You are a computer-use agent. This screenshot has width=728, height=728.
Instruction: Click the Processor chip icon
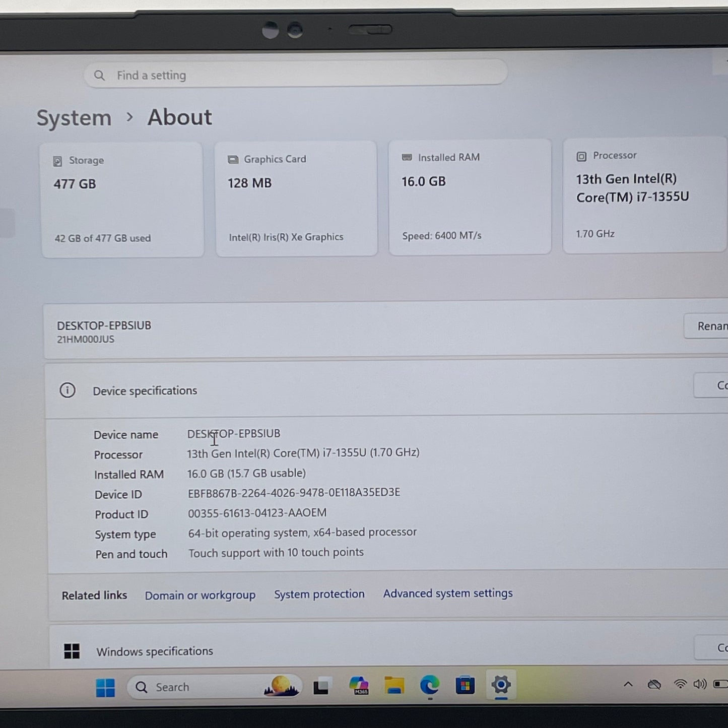(581, 157)
